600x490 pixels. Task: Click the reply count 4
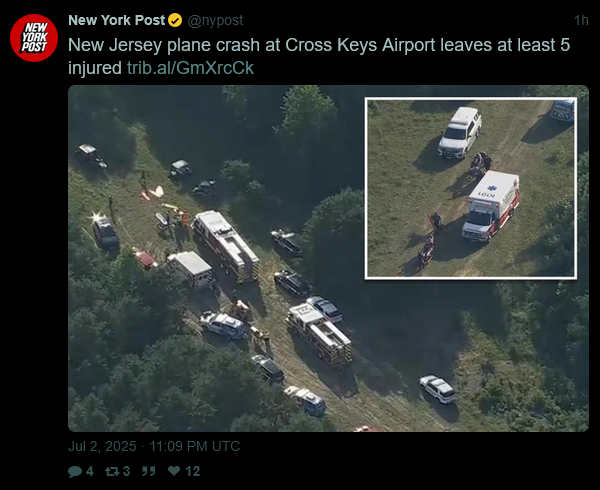pos(90,471)
